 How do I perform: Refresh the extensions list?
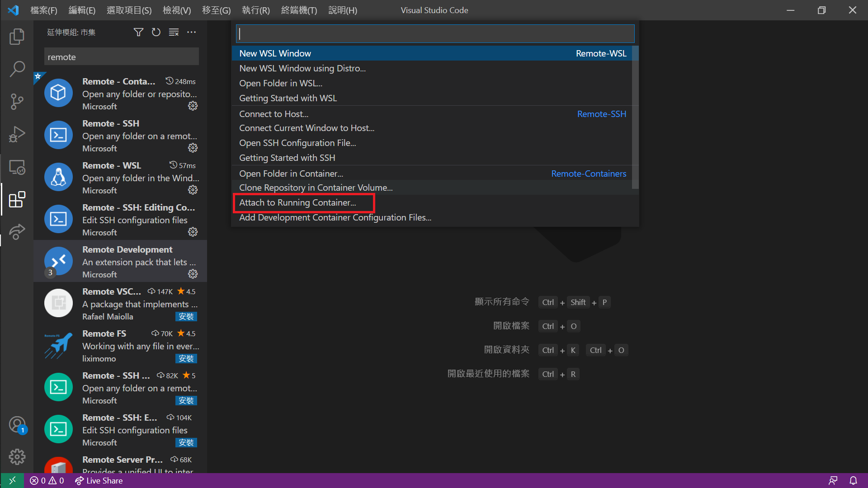point(156,32)
